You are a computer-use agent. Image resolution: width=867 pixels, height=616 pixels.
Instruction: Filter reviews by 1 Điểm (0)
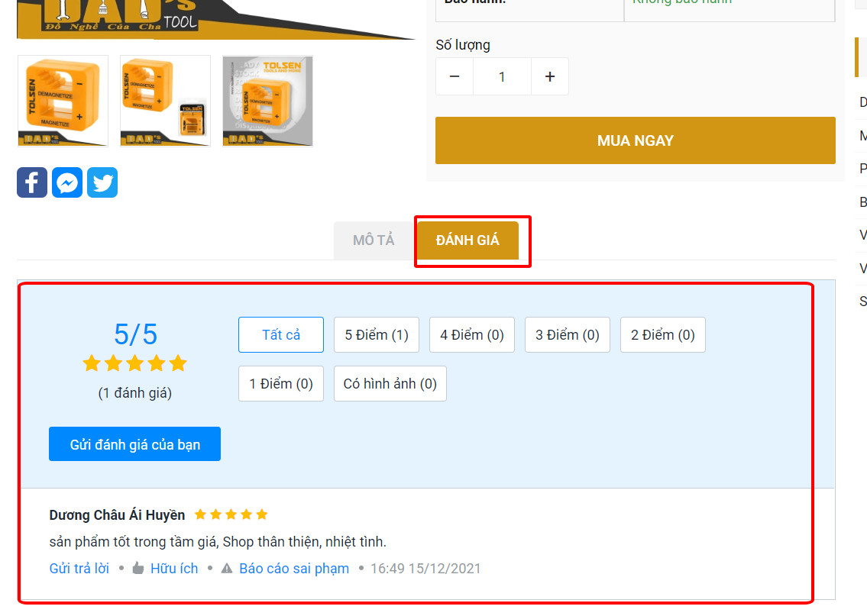click(281, 383)
